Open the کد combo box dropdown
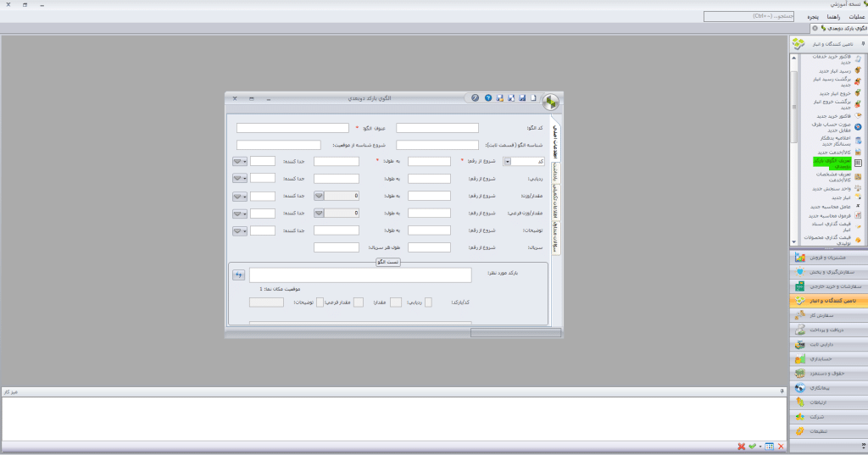 coord(507,162)
